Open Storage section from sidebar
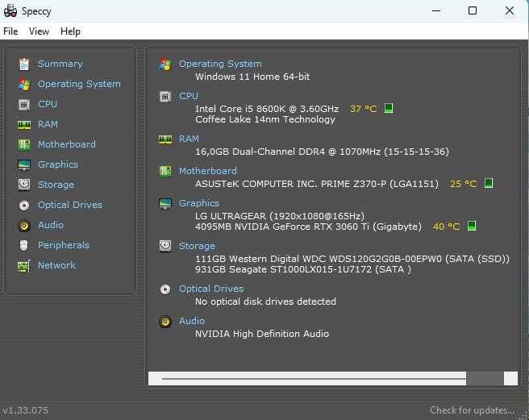 tap(56, 185)
